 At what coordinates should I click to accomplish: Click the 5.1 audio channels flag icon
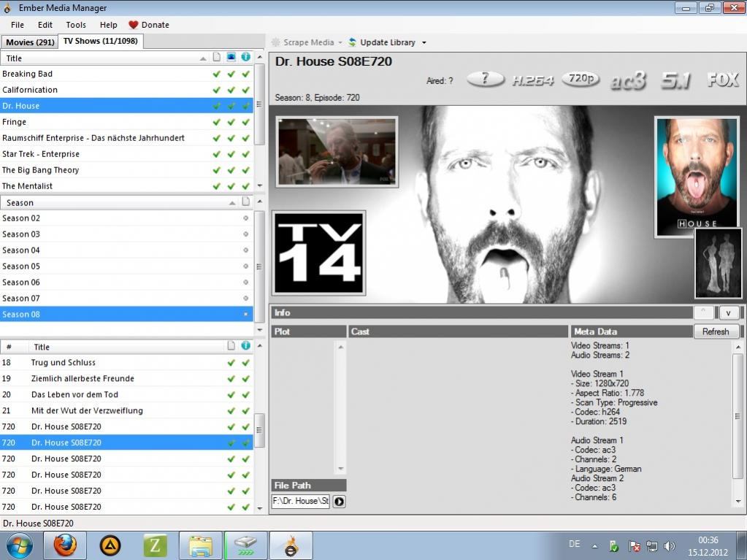[675, 80]
